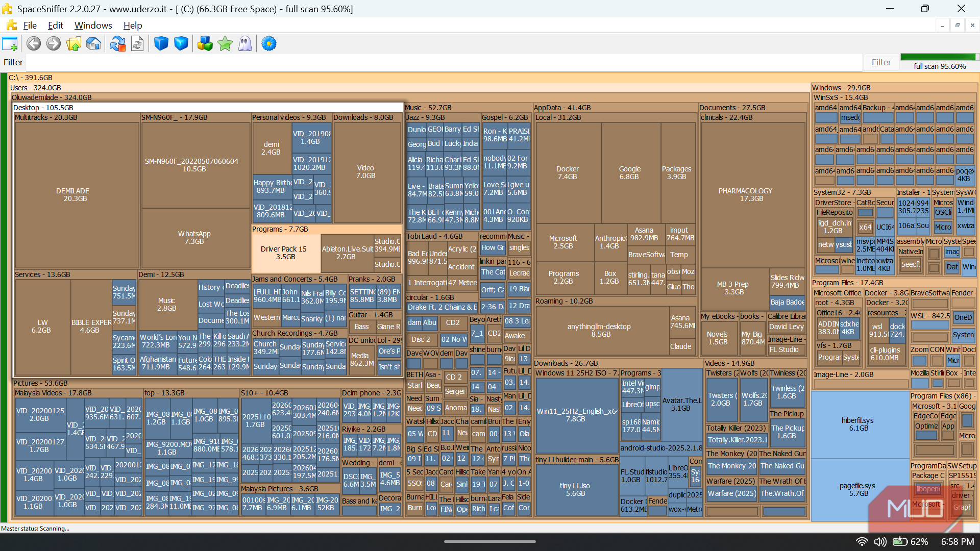
Task: Click the 'Master status: Scanning...' status text
Action: [x=35, y=529]
